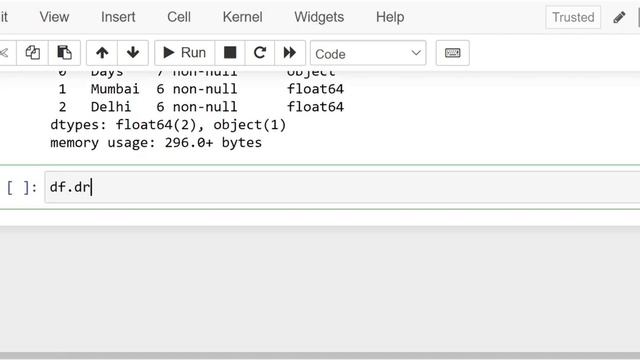Open the View menu
Screen dimensions: 640x360
pos(54,17)
